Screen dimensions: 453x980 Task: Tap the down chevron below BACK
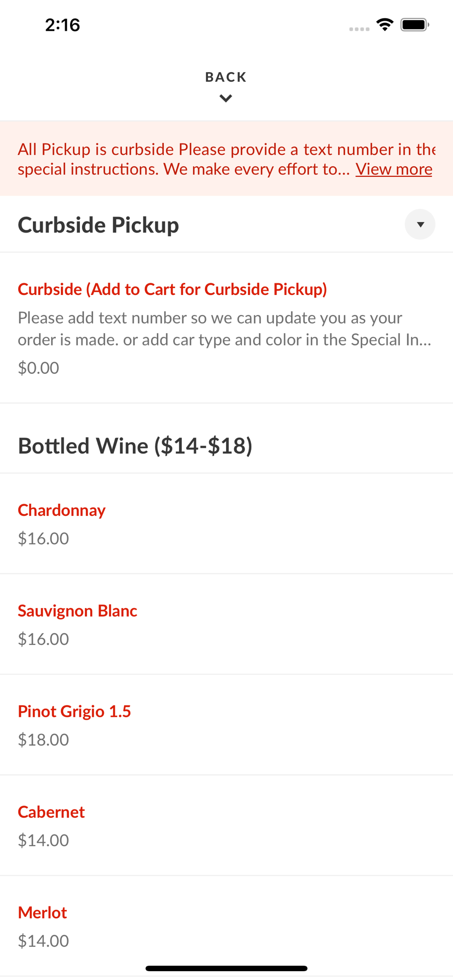pos(226,98)
